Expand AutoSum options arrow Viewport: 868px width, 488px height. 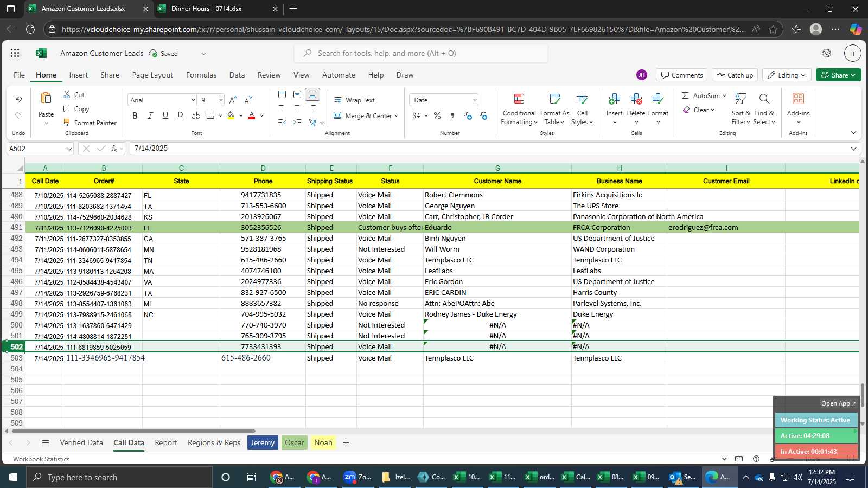point(724,95)
